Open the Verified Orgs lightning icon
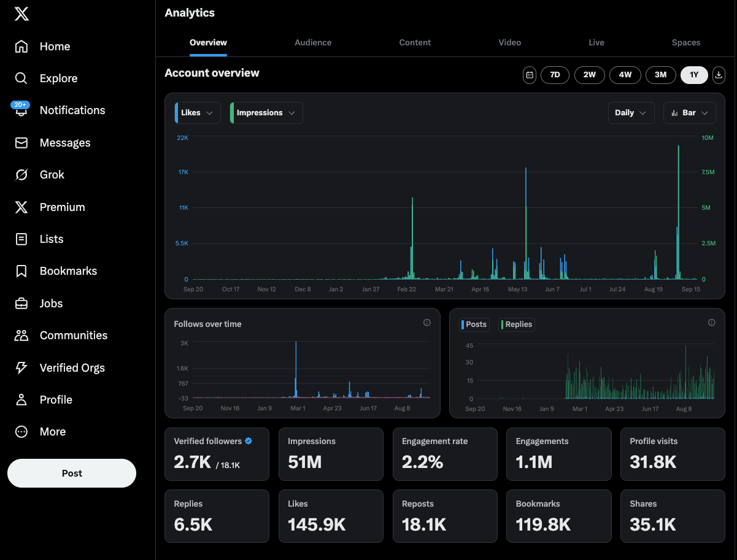 (21, 368)
